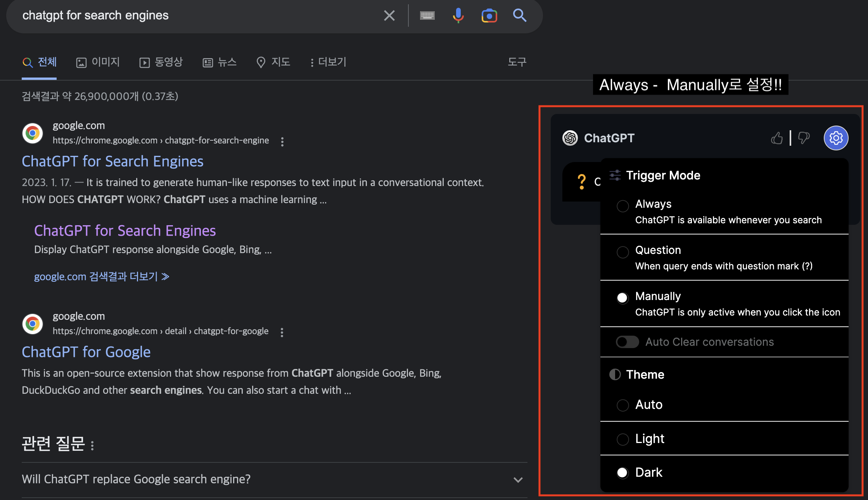
Task: Click google.com 검색결과 더보기 link
Action: click(102, 276)
